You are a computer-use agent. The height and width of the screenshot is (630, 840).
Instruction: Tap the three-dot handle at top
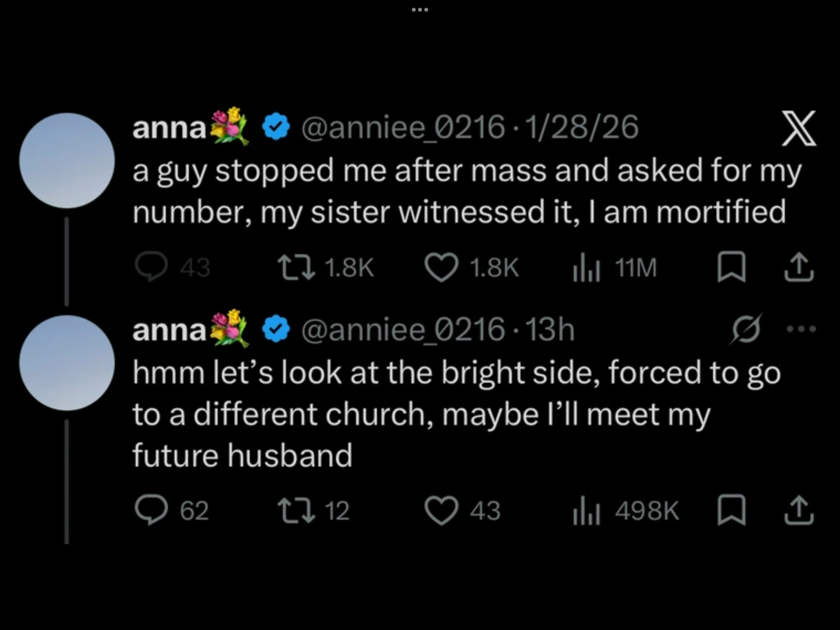pos(419,9)
